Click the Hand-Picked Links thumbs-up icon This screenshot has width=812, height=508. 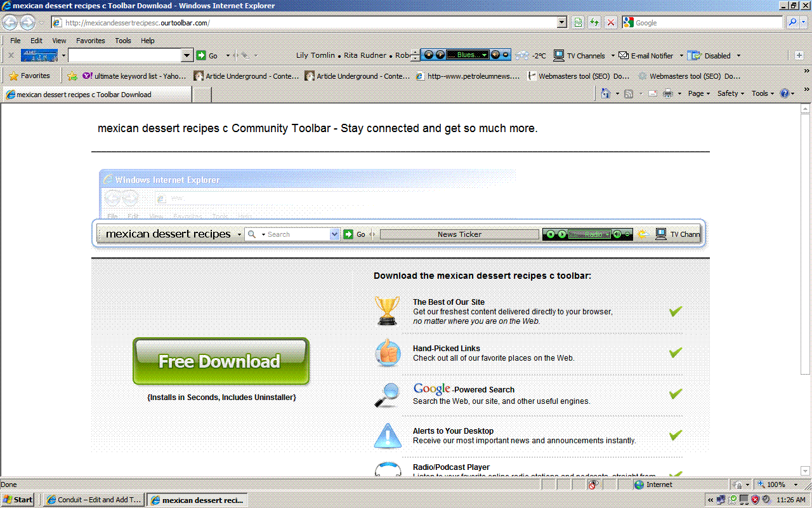click(x=387, y=352)
